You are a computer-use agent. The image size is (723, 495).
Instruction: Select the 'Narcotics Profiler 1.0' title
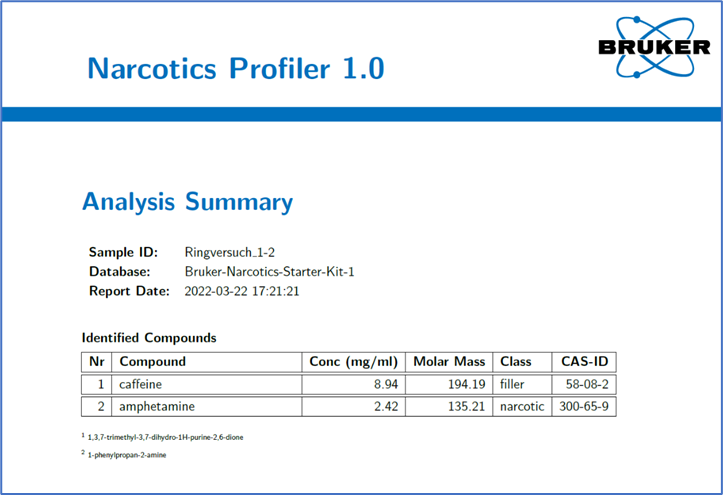pos(236,69)
